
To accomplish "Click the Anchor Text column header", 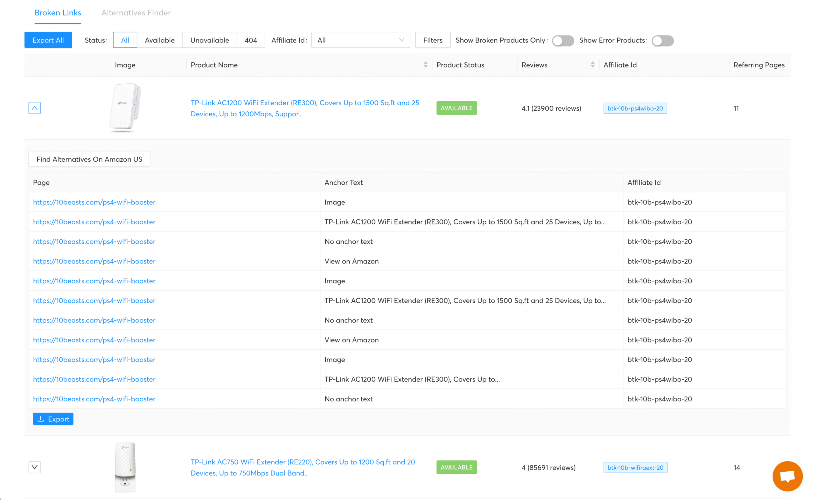I will tap(343, 183).
